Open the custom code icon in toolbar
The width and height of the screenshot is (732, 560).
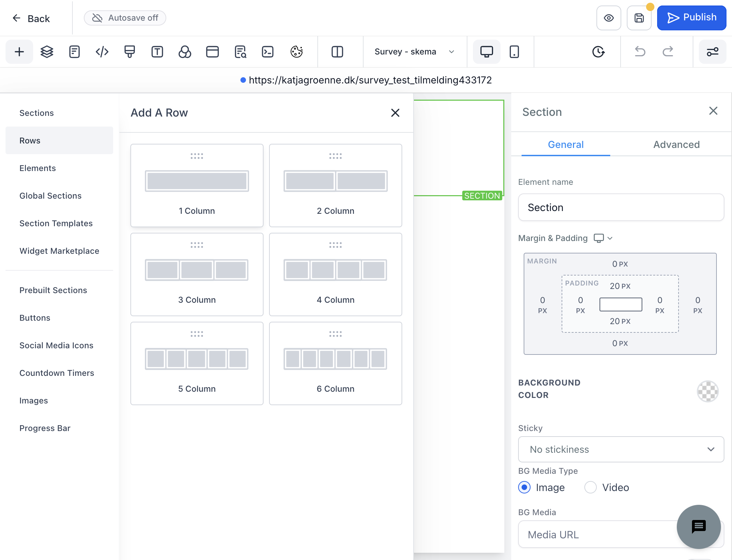(102, 52)
